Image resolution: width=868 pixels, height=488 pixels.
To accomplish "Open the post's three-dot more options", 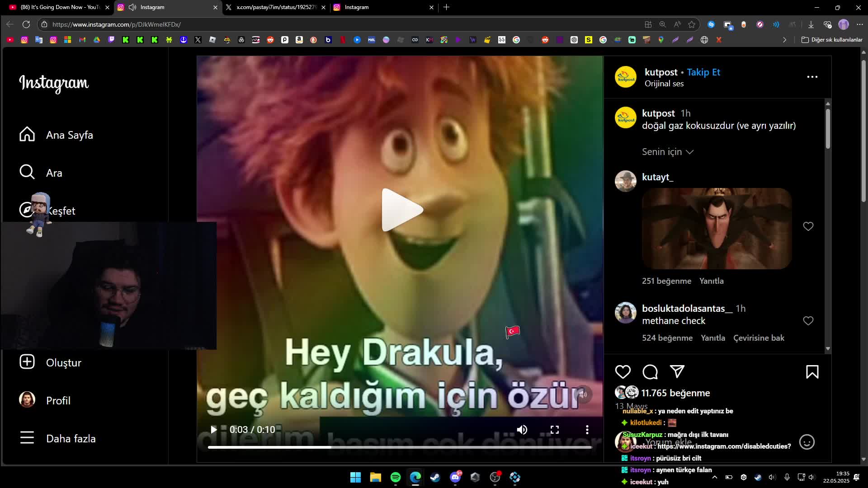I will coord(812,77).
